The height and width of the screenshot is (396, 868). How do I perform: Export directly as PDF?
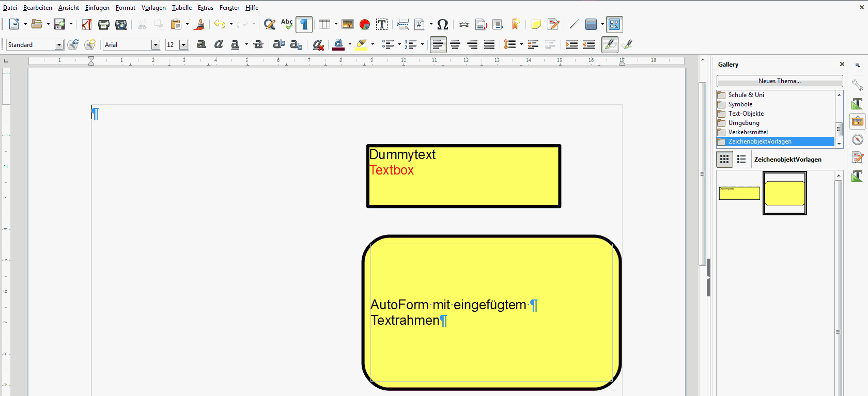pyautogui.click(x=86, y=24)
